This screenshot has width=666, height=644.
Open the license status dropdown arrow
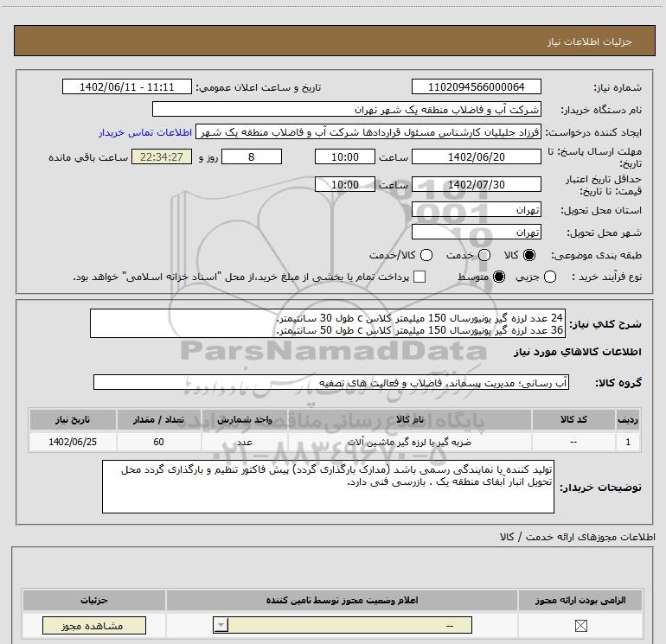click(221, 625)
